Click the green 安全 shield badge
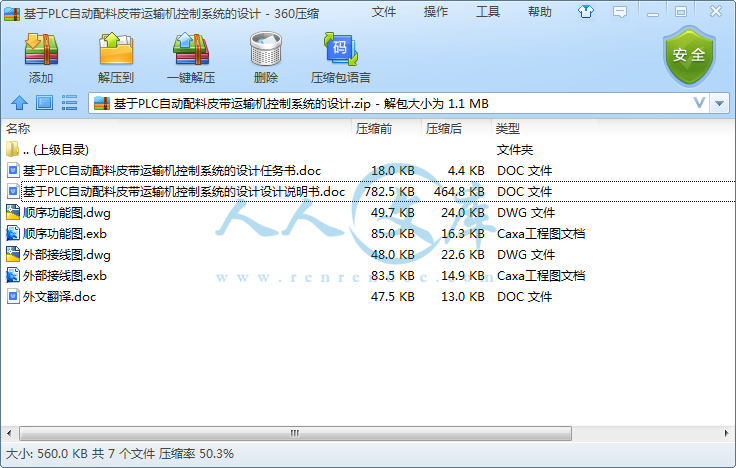This screenshot has width=736, height=468. (x=689, y=56)
